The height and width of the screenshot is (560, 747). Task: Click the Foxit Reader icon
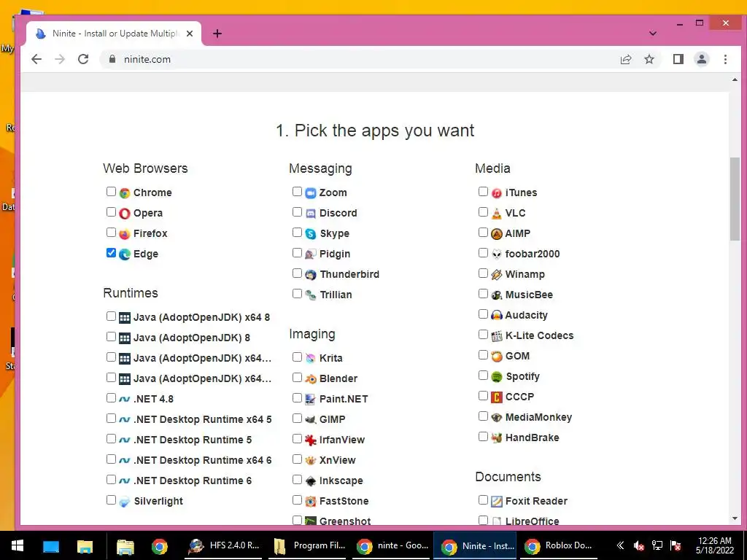[496, 502]
